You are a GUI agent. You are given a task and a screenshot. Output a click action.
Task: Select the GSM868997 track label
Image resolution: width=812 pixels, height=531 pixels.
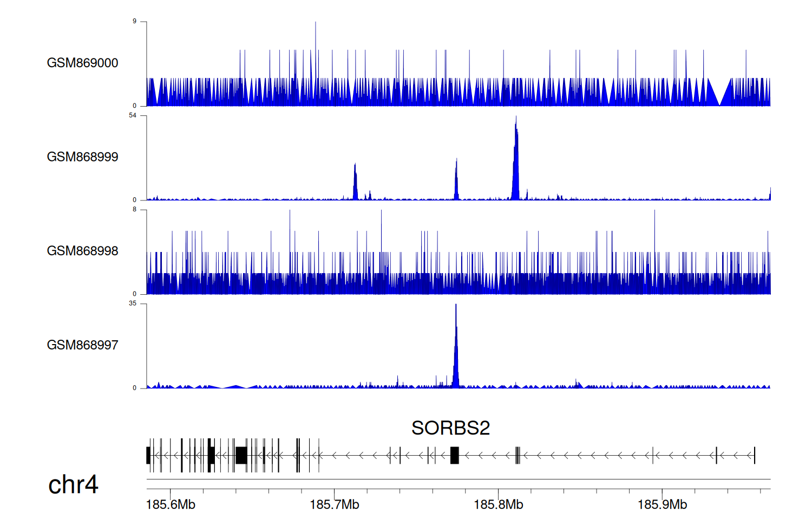82,345
